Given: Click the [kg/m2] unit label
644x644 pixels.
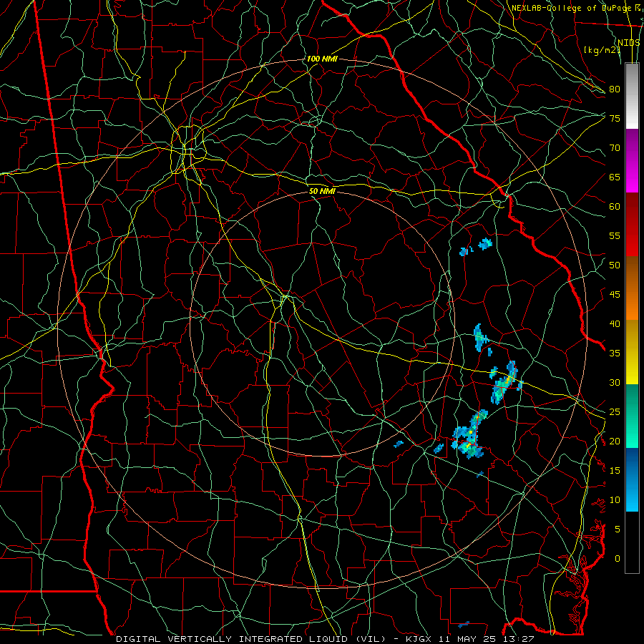Looking at the screenshot, I should coord(602,49).
